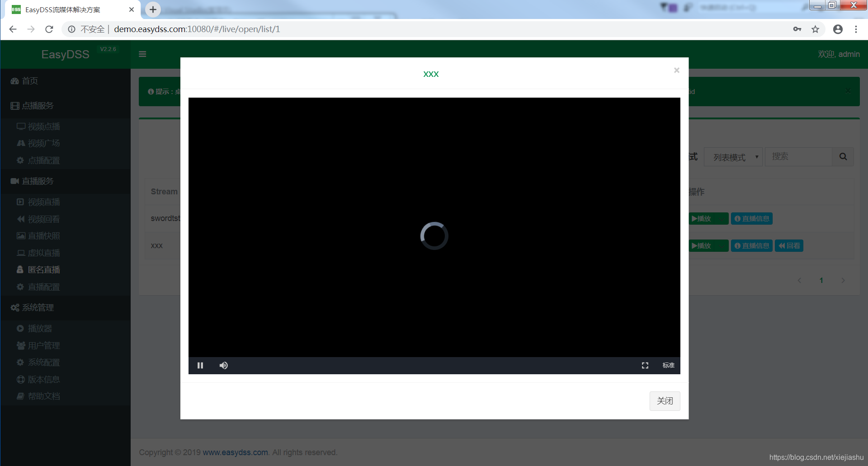The width and height of the screenshot is (868, 466).
Task: Open the www.easydss.com footer link
Action: (235, 452)
